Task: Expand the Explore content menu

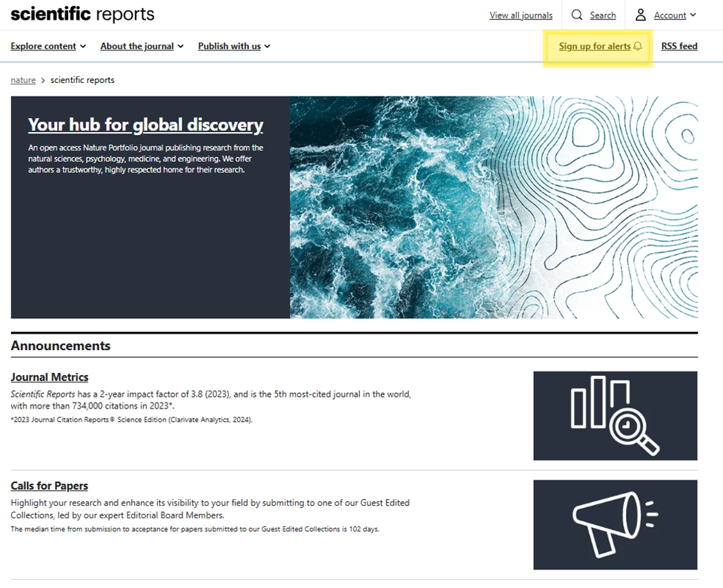Action: point(48,46)
